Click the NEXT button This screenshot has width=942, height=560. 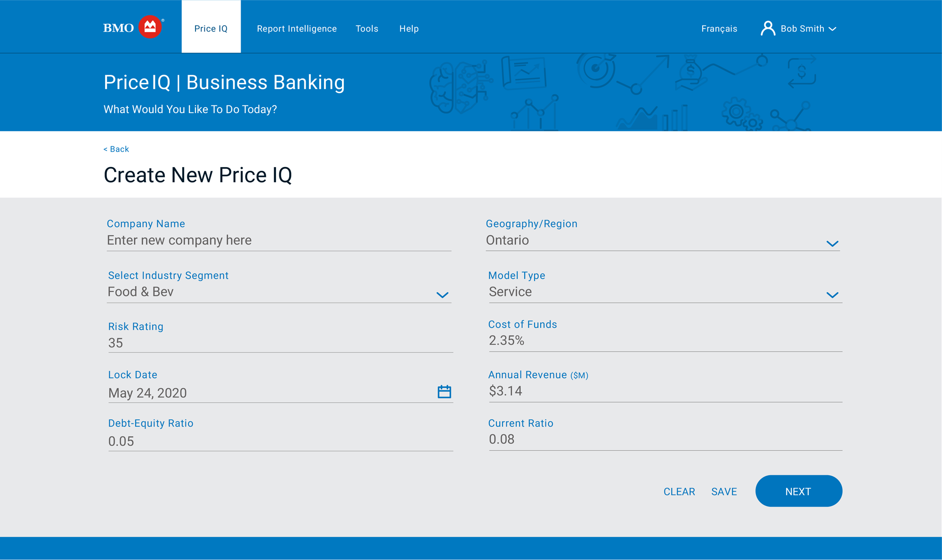point(798,491)
